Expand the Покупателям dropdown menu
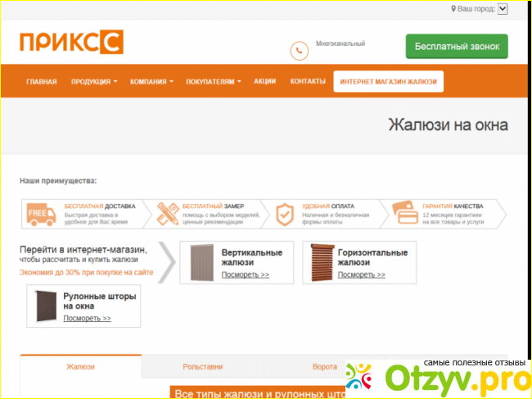 tap(214, 82)
